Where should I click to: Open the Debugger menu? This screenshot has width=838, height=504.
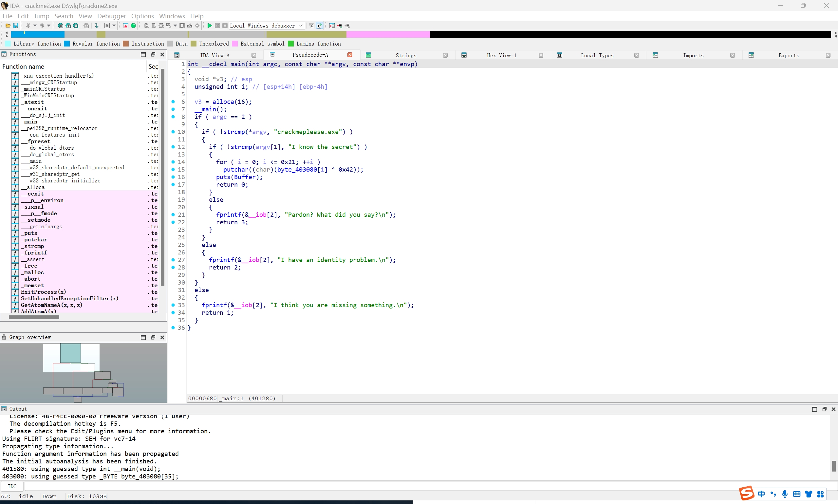[111, 16]
